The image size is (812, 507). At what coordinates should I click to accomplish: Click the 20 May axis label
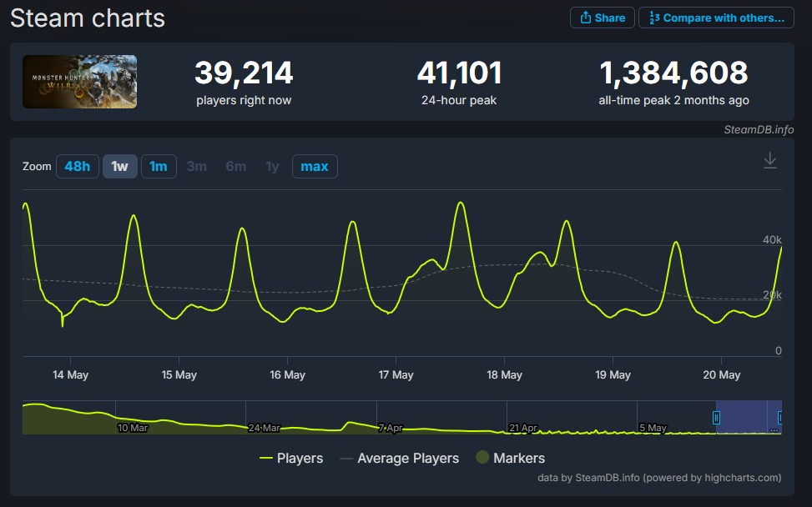[721, 374]
